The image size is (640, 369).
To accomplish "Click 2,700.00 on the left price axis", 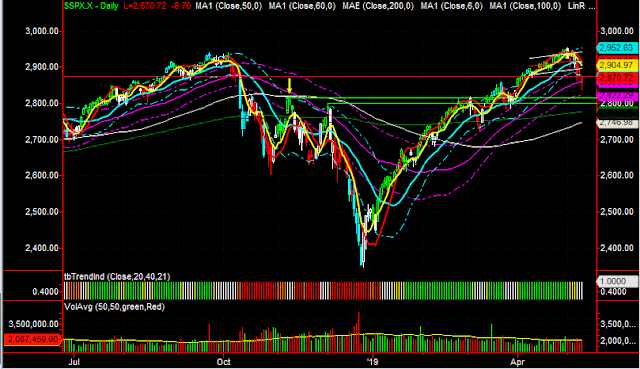I will point(41,139).
